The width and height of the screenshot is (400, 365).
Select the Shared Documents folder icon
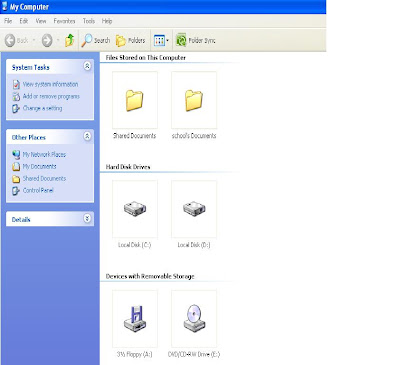click(135, 100)
